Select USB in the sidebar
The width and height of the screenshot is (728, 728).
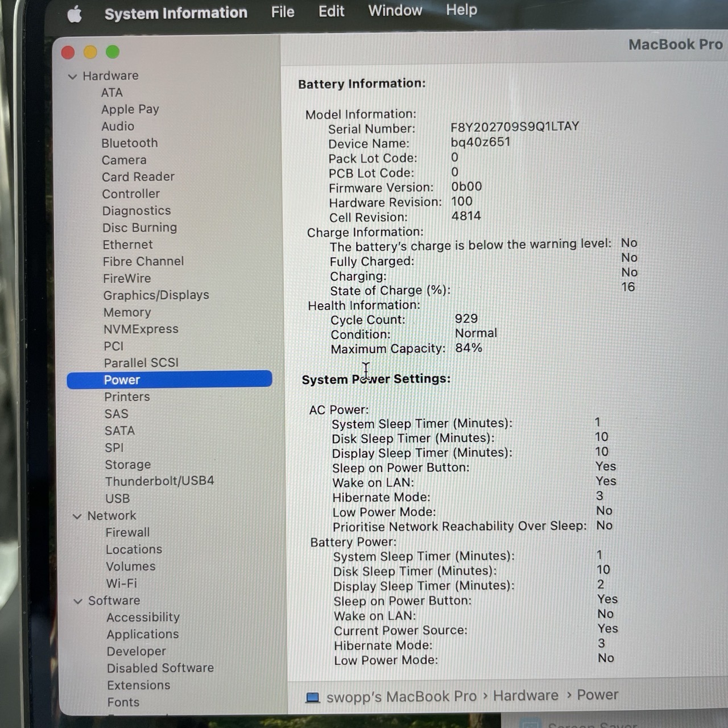tap(118, 499)
